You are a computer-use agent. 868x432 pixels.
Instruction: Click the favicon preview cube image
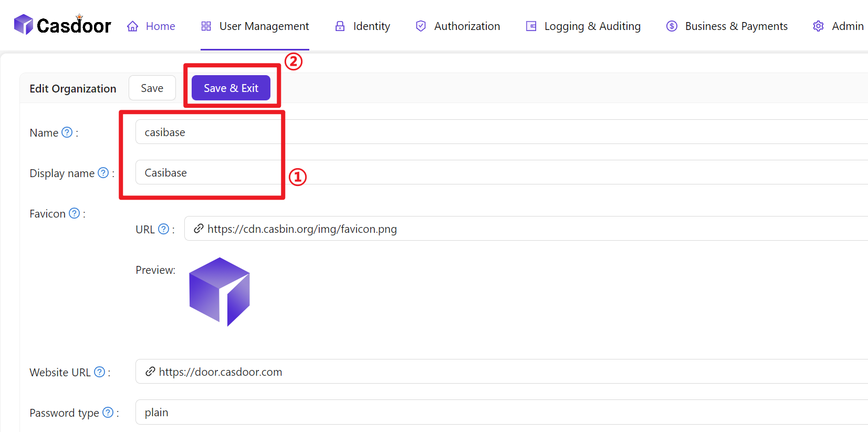(219, 292)
